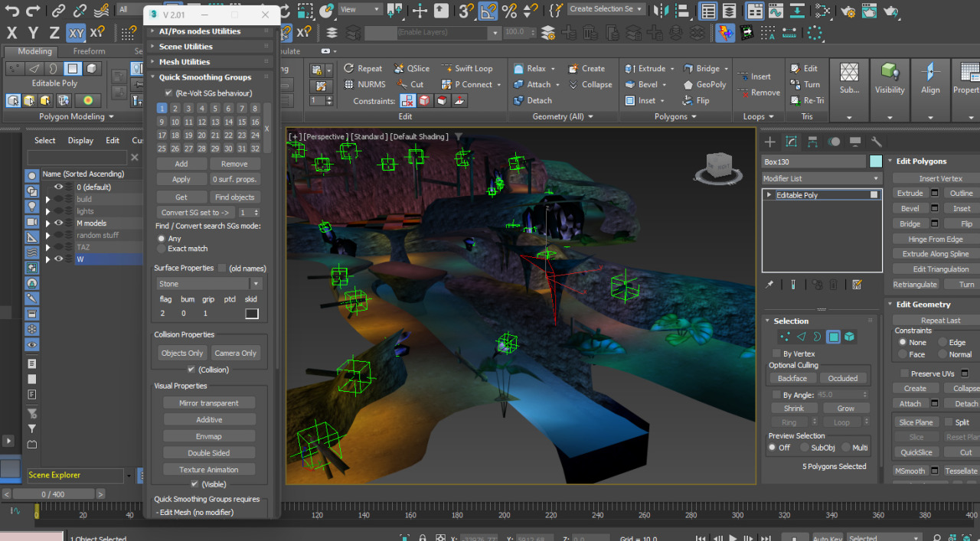
Task: Enable the By Vertex checkbox
Action: [777, 354]
